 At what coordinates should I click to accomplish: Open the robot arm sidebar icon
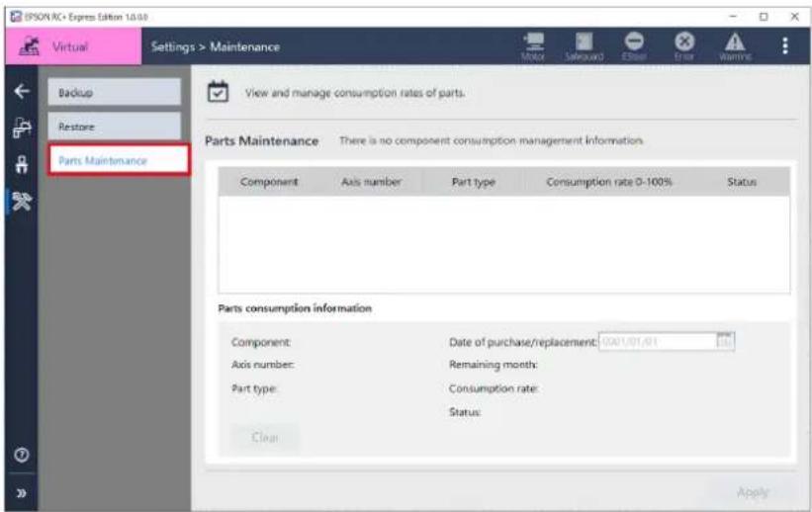[x=22, y=128]
